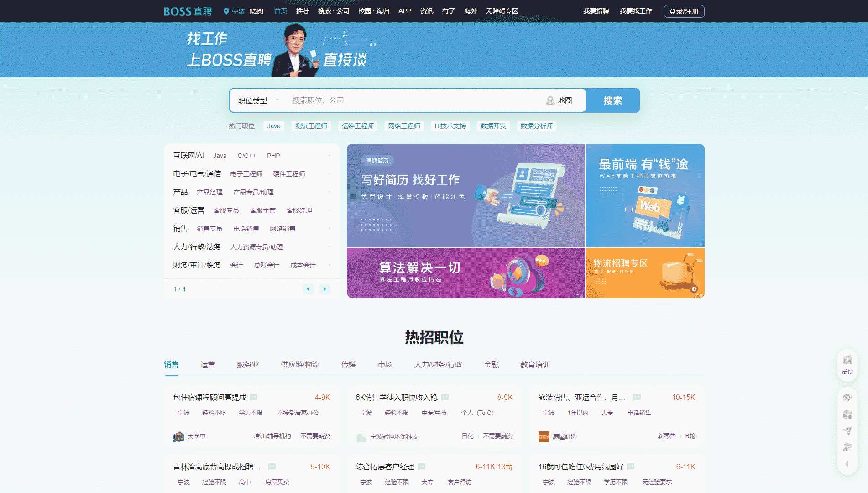Open the 无障碍专区 nav item

(502, 11)
